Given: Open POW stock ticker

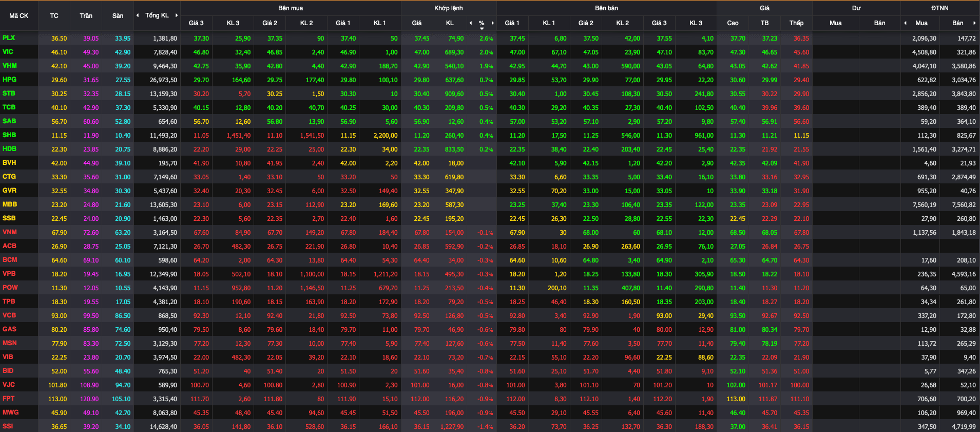Looking at the screenshot, I should [x=10, y=288].
